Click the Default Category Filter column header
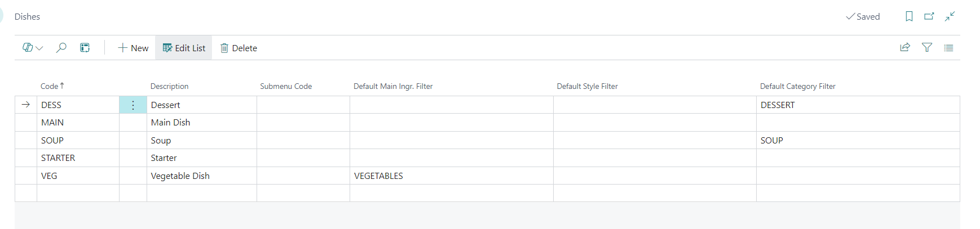This screenshot has height=229, width=980. coord(797,86)
